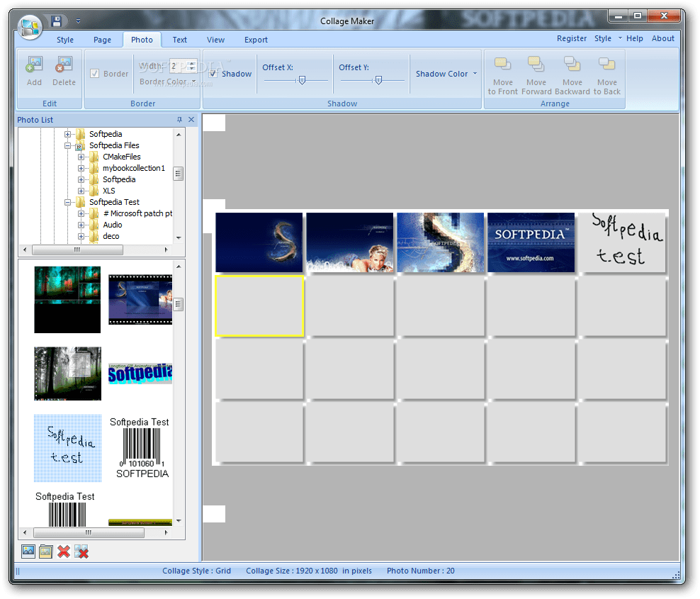Screen dimensions: 700x599
Task: Select the Add photo icon in Edit group
Action: pos(33,72)
